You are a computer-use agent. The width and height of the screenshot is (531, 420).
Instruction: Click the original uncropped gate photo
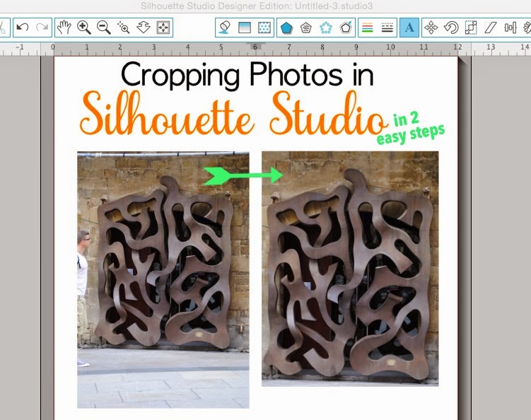[x=163, y=280]
